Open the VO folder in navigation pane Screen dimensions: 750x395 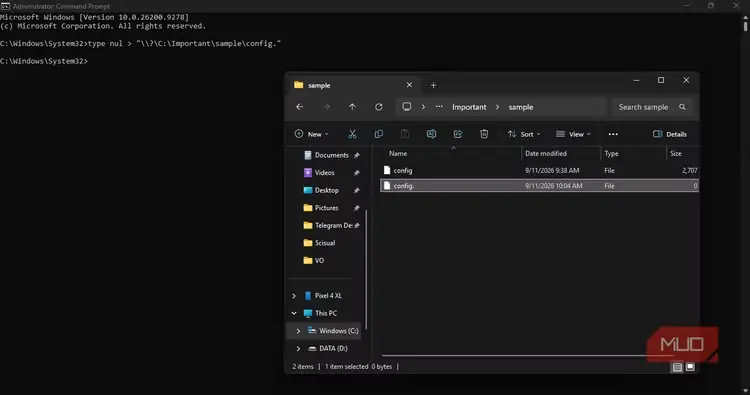click(319, 261)
